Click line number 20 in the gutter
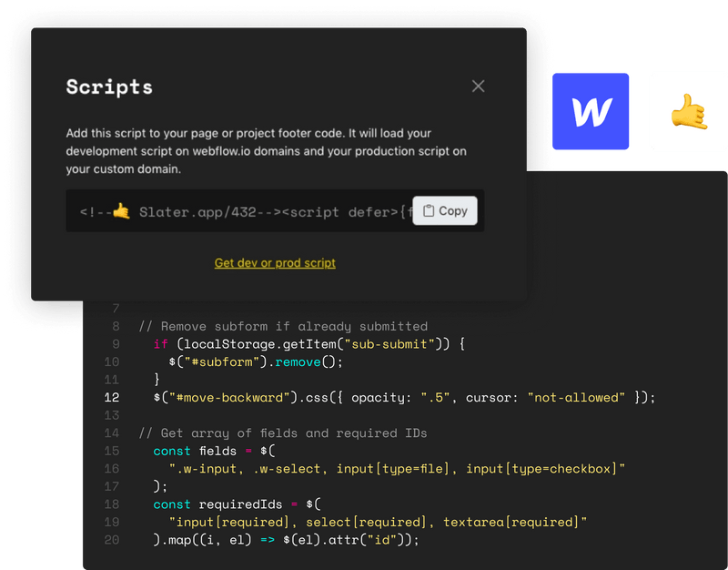The image size is (728, 570). (x=112, y=539)
